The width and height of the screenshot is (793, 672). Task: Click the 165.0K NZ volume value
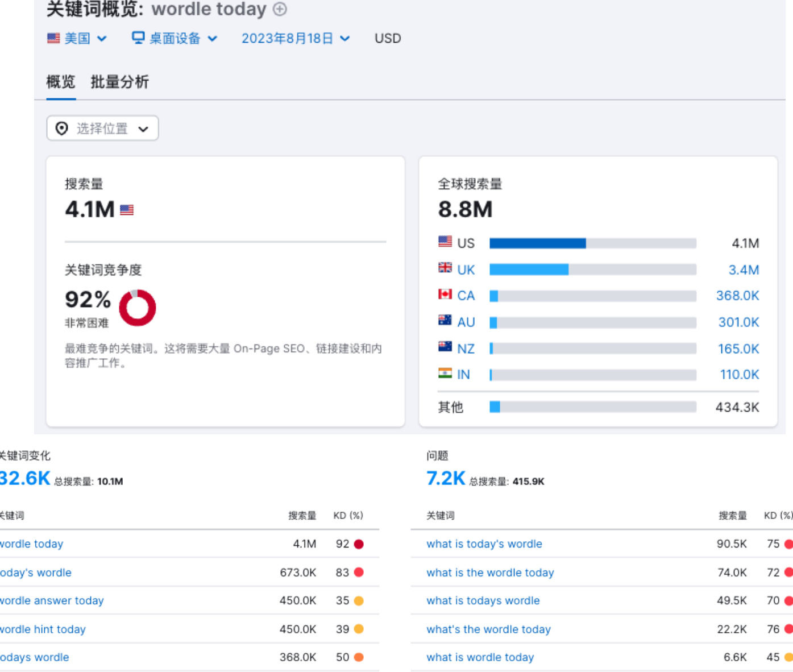[x=738, y=349]
